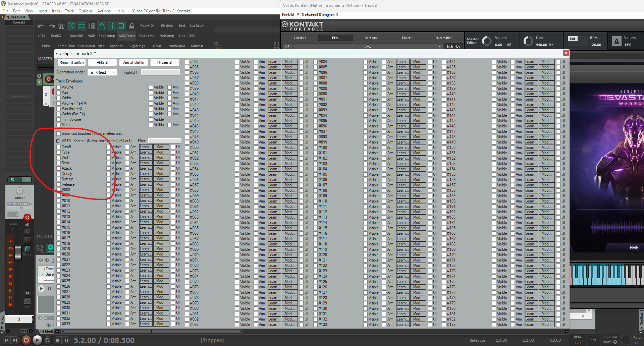This screenshot has height=346, width=644.
Task: Open the MIDI input dropdown on mixer
Action: click(19, 204)
